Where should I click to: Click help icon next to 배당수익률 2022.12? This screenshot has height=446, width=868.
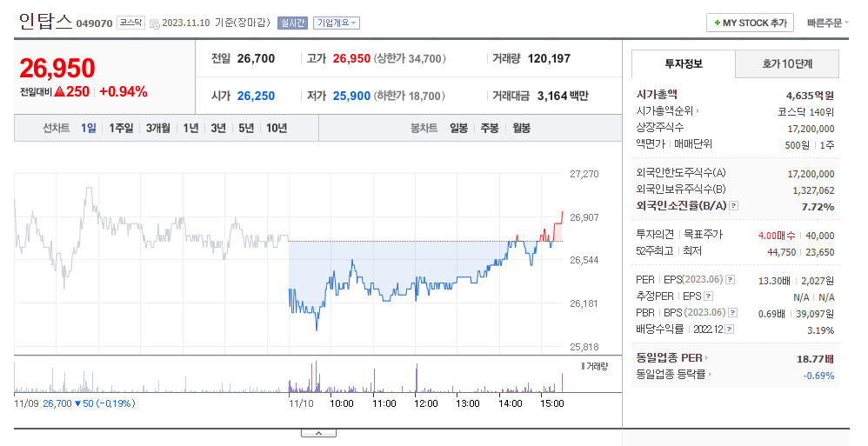[730, 330]
